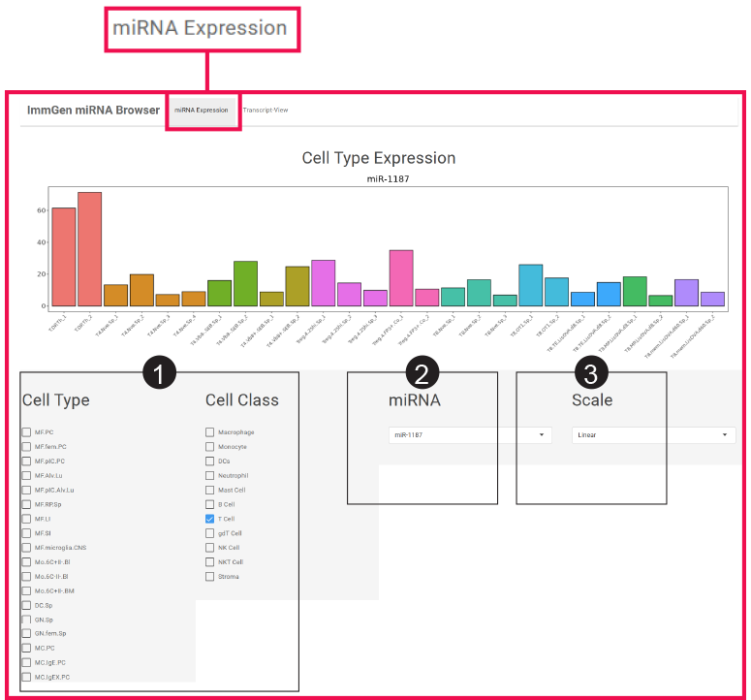Click the miR-1187 chart title
751x700 pixels.
[388, 178]
